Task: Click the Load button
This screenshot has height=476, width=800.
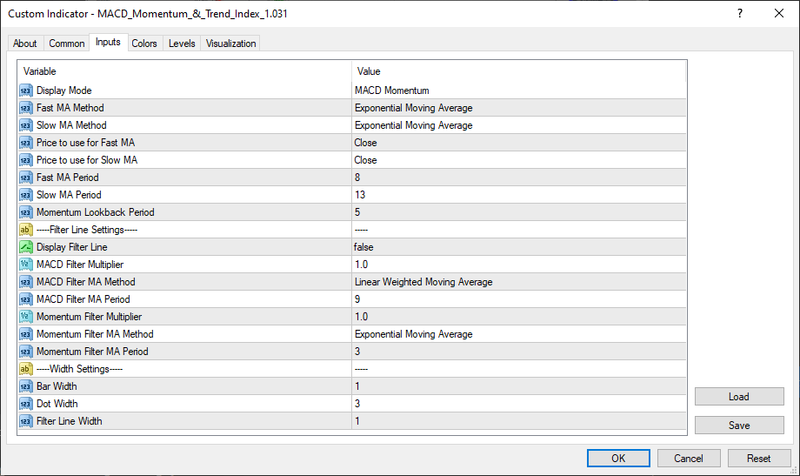Action: point(738,397)
